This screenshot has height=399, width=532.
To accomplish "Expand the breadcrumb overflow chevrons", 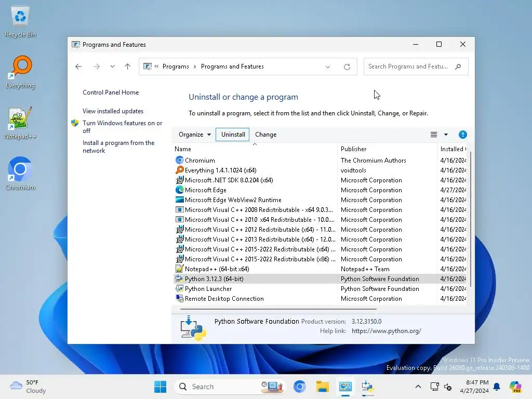I will point(156,66).
